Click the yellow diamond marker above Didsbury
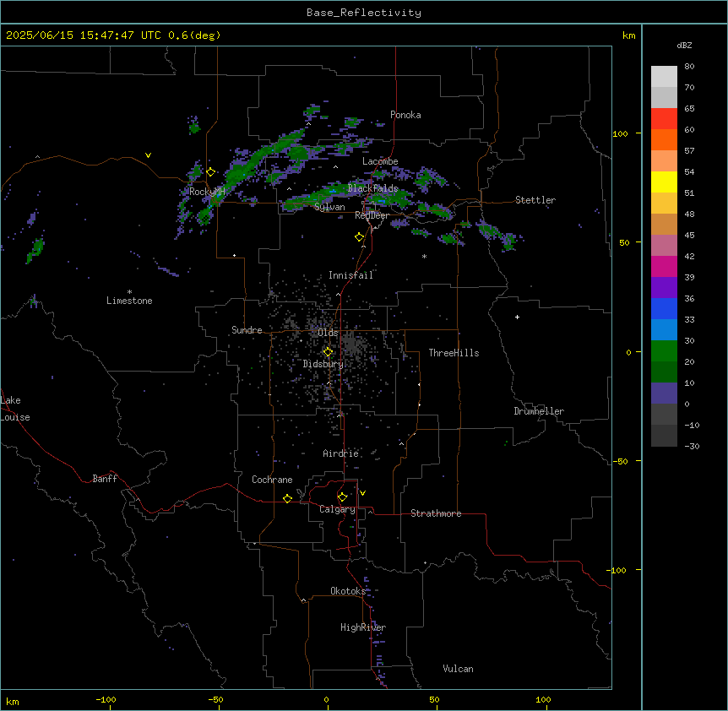 (328, 352)
